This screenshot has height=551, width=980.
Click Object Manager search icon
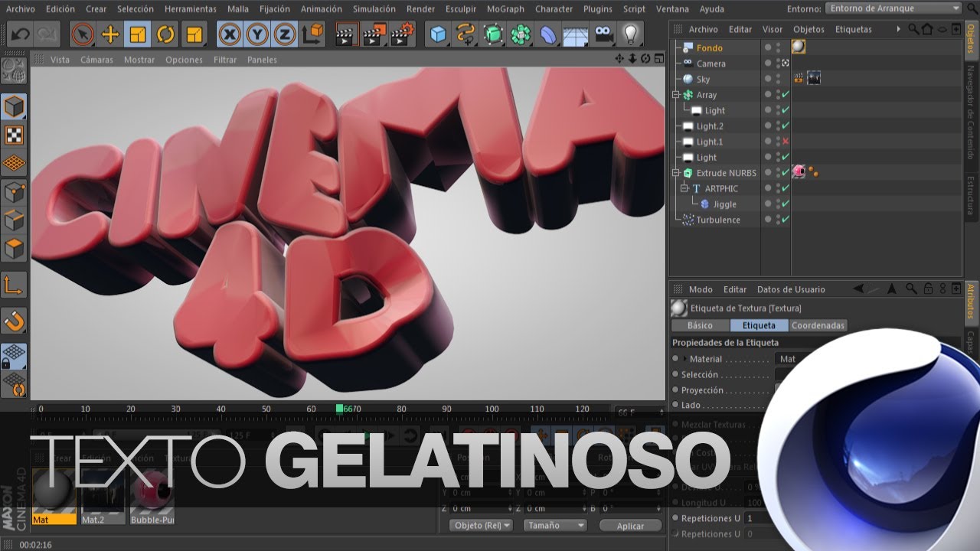click(913, 29)
